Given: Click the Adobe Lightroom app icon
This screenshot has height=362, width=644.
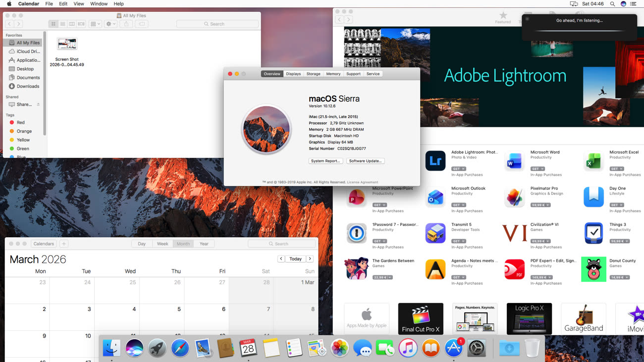Looking at the screenshot, I should point(435,161).
